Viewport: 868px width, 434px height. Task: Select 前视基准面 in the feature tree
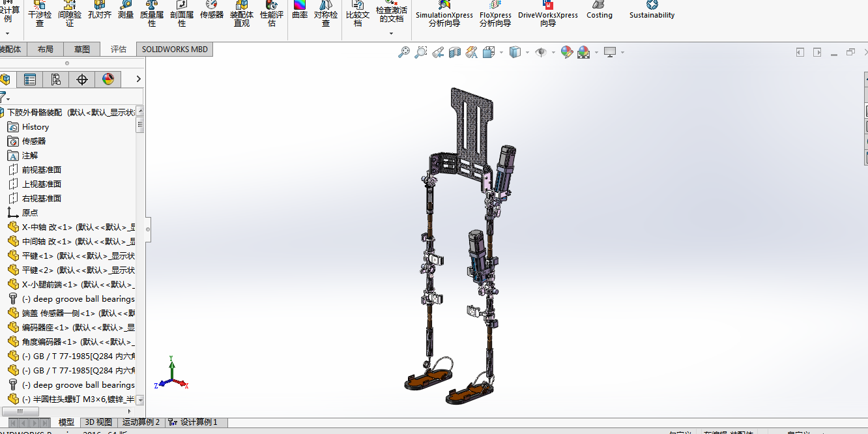point(42,169)
